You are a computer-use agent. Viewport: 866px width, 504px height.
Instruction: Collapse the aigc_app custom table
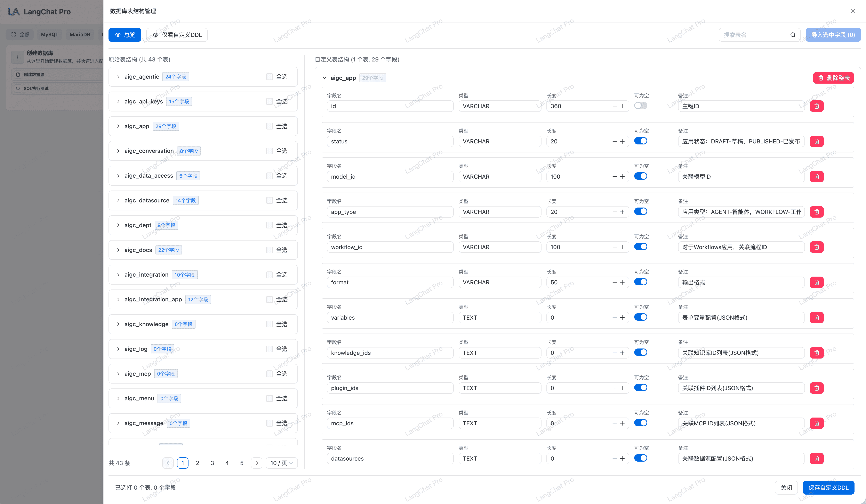pos(324,78)
